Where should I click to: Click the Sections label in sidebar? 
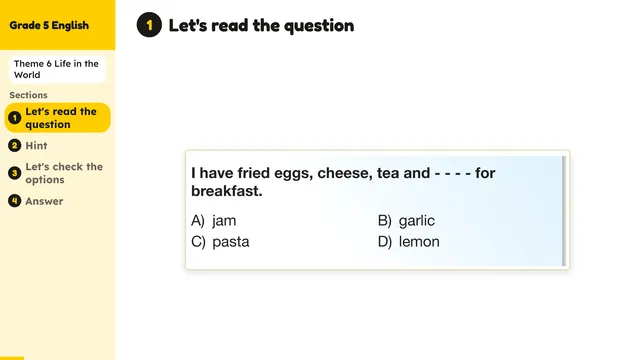tap(29, 95)
